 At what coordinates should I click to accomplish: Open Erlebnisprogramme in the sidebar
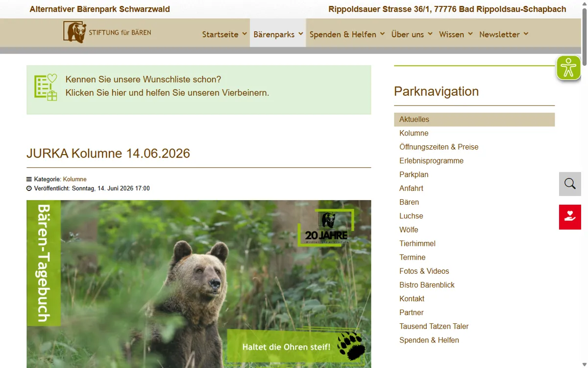pyautogui.click(x=431, y=160)
